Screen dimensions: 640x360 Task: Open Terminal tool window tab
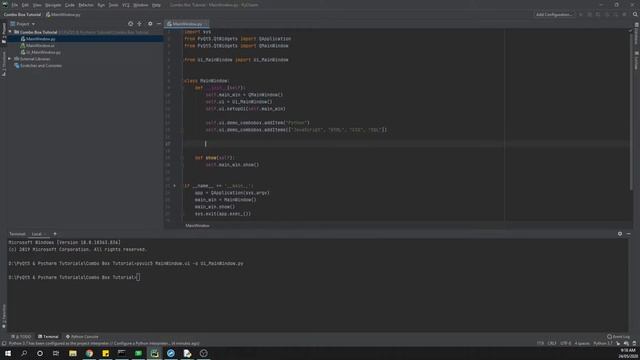pos(48,337)
